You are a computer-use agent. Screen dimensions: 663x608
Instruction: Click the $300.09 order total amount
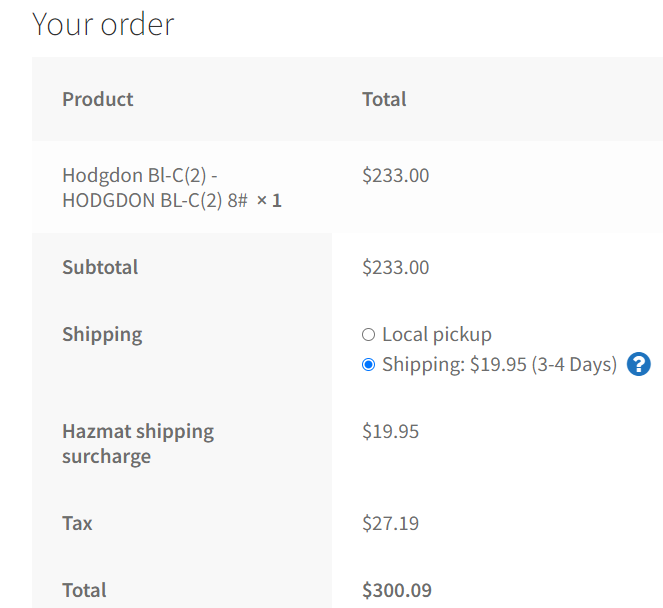(x=397, y=590)
